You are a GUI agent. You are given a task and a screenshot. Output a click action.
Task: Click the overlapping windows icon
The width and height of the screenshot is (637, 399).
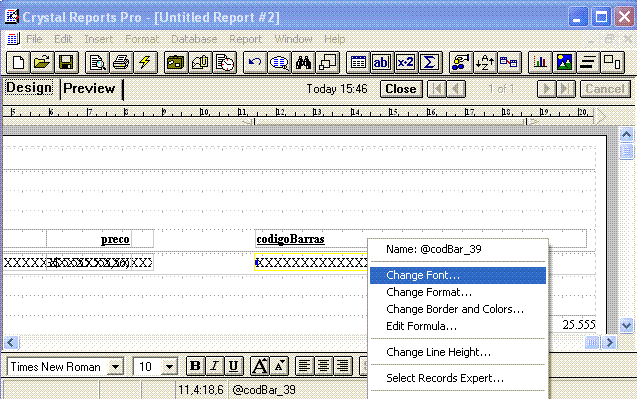327,63
